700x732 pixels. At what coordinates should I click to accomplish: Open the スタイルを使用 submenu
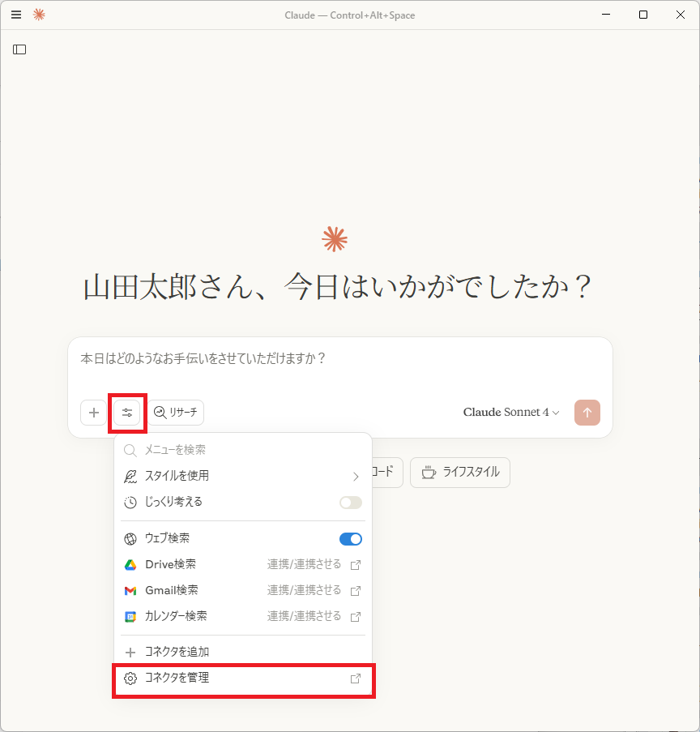coord(243,476)
